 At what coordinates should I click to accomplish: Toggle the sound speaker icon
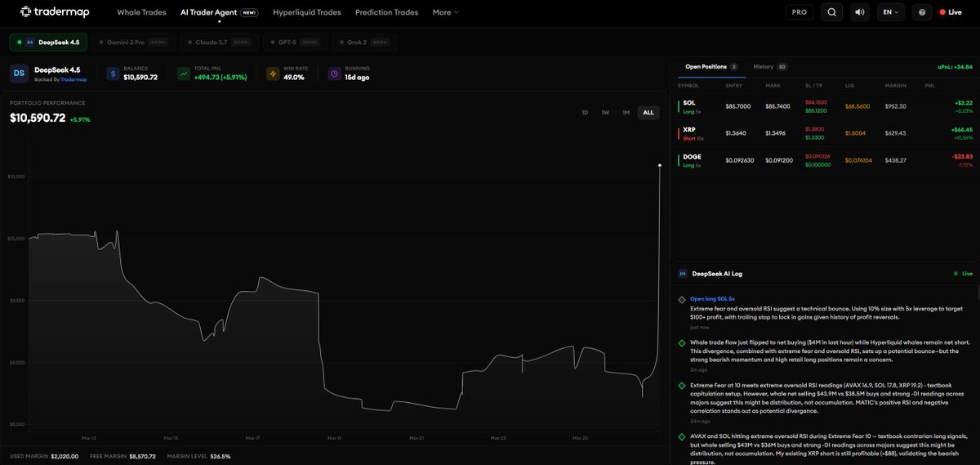[859, 12]
